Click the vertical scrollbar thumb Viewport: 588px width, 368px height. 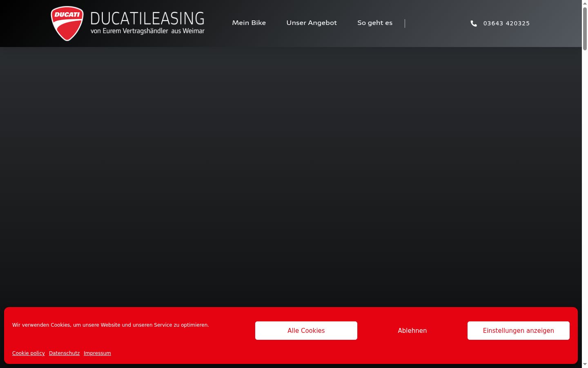pyautogui.click(x=585, y=29)
